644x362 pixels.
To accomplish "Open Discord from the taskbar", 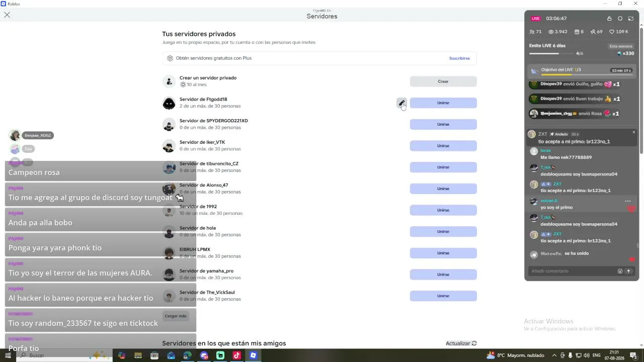I will [x=204, y=355].
